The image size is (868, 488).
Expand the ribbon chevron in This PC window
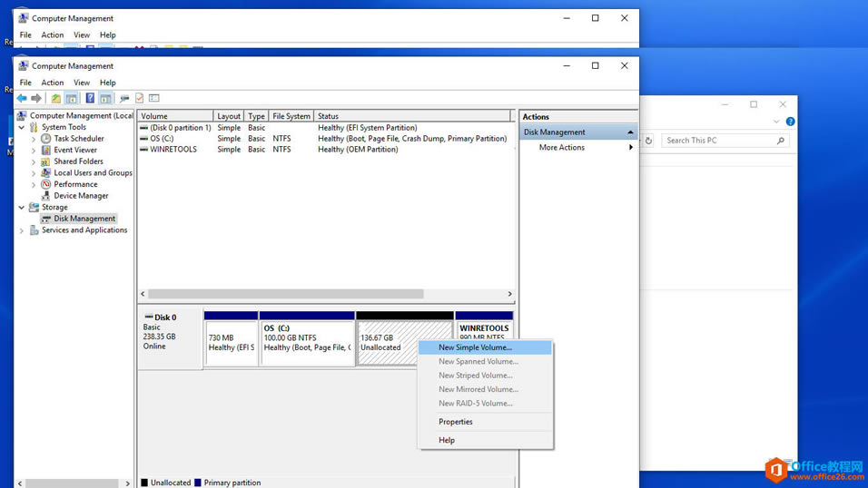click(776, 122)
